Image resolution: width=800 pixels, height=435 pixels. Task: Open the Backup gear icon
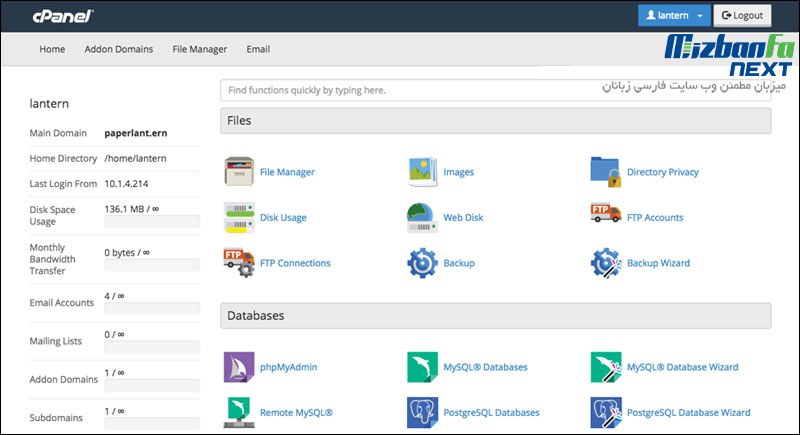(423, 263)
